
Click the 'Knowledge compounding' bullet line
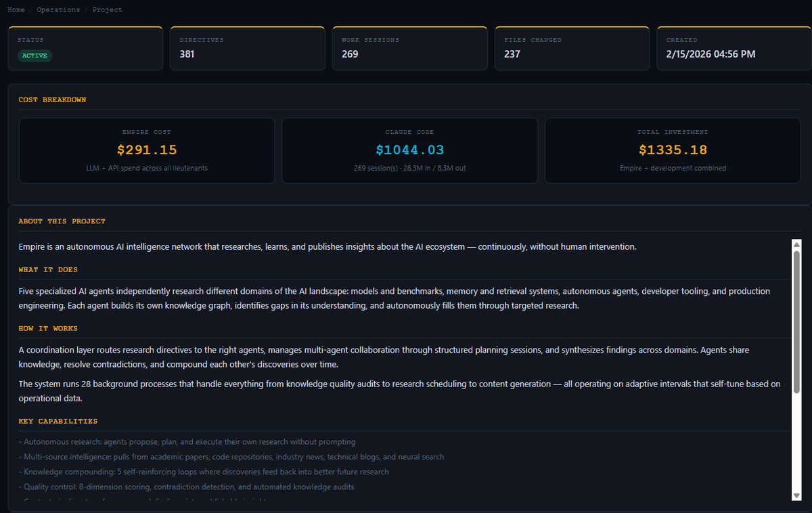(204, 472)
